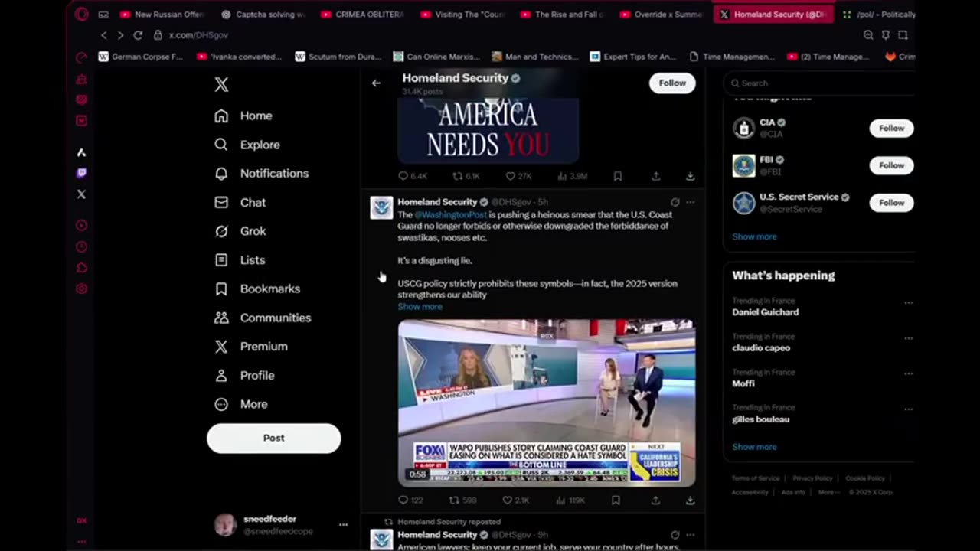Open account menu beside sneedfeeder
This screenshot has width=980, height=551.
pos(343,525)
